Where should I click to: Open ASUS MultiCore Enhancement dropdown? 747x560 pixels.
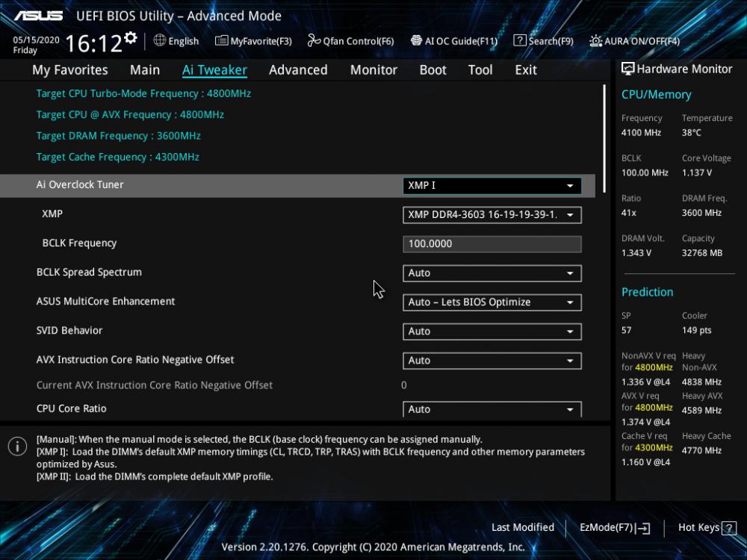(x=492, y=302)
